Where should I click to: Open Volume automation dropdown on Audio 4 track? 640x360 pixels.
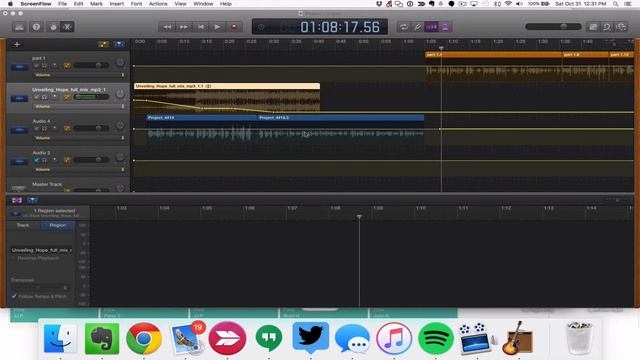click(x=79, y=138)
